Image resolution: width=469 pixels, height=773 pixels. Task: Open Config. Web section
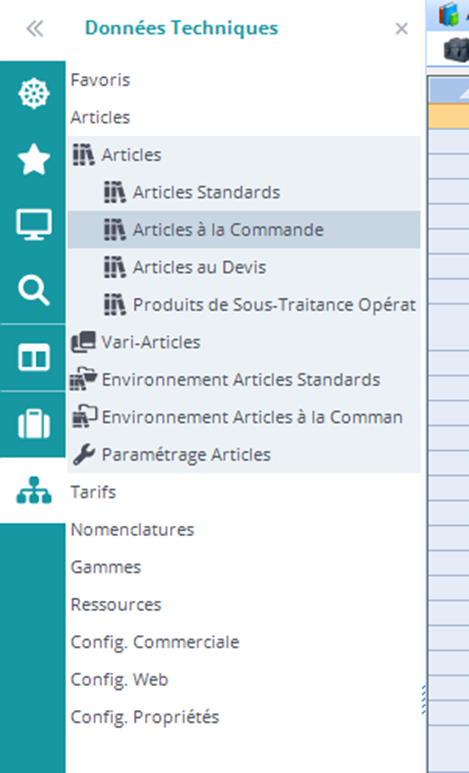coord(119,679)
